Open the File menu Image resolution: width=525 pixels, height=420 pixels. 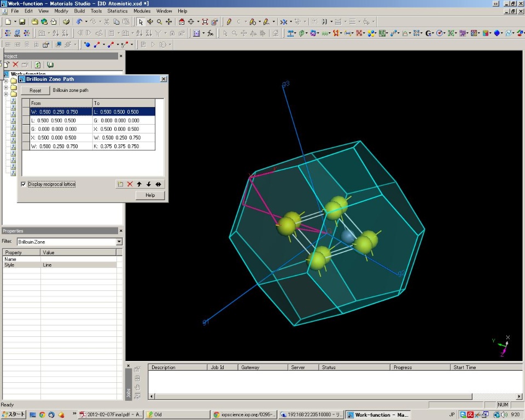(x=15, y=11)
